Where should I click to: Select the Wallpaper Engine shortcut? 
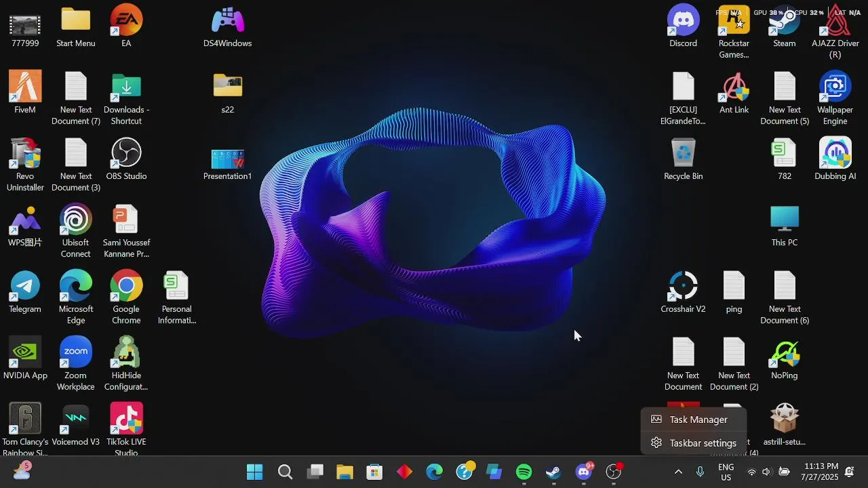coord(835,98)
